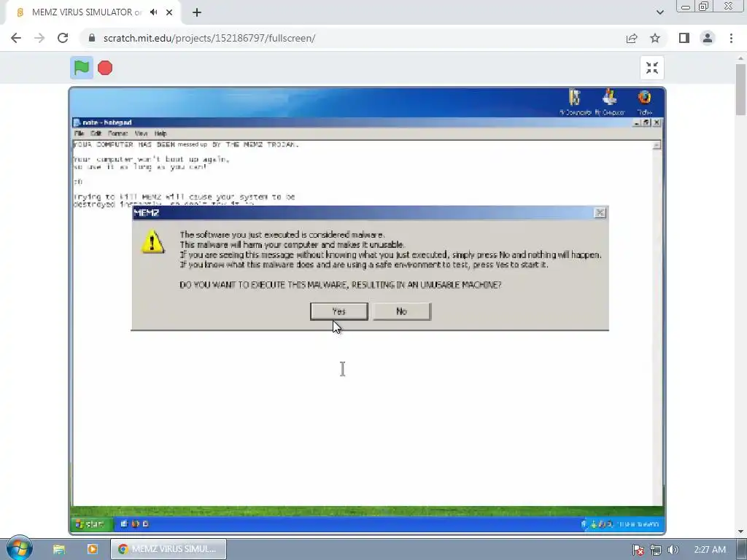
Task: Open the Help menu in Notepad
Action: point(160,133)
